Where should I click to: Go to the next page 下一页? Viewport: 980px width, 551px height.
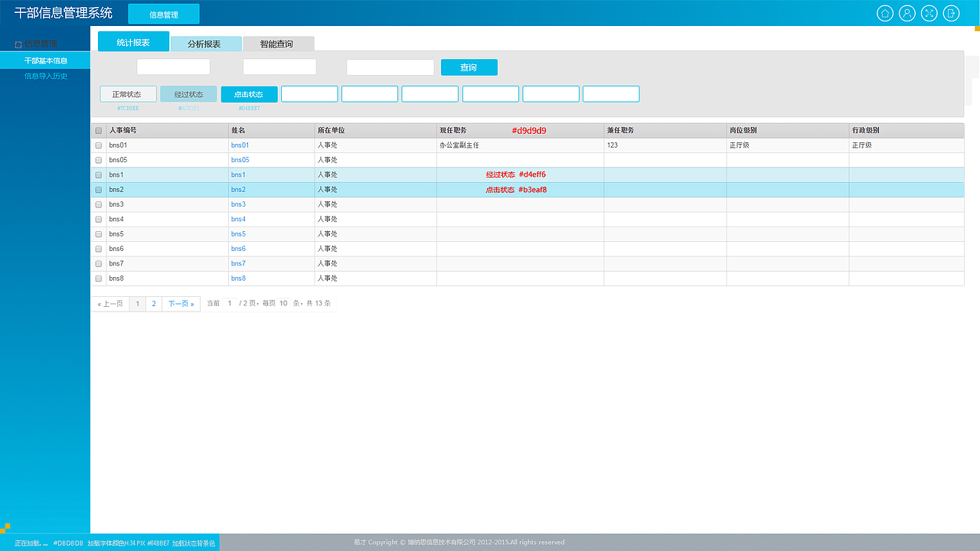tap(181, 304)
